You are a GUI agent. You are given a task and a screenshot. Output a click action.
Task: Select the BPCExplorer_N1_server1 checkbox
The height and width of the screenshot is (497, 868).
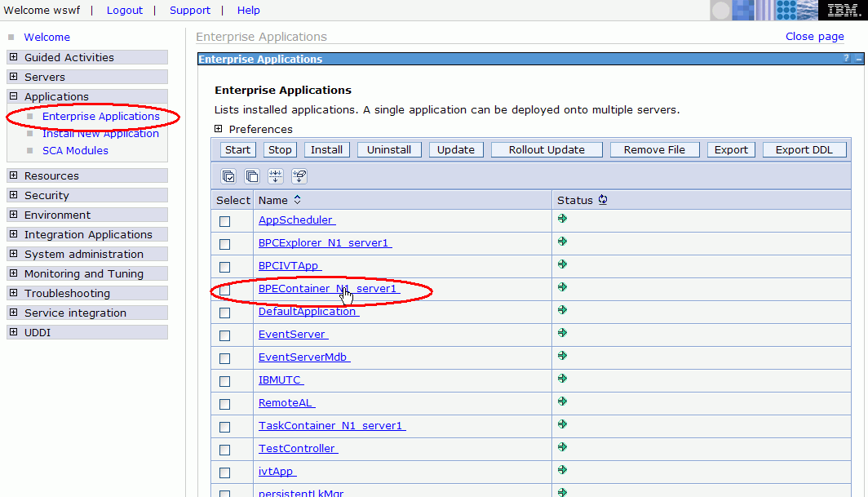225,244
